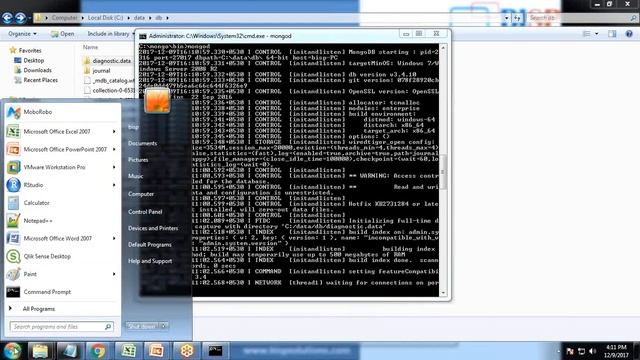The height and width of the screenshot is (360, 640).
Task: Open File Explorer from the taskbar
Action: tap(40, 351)
